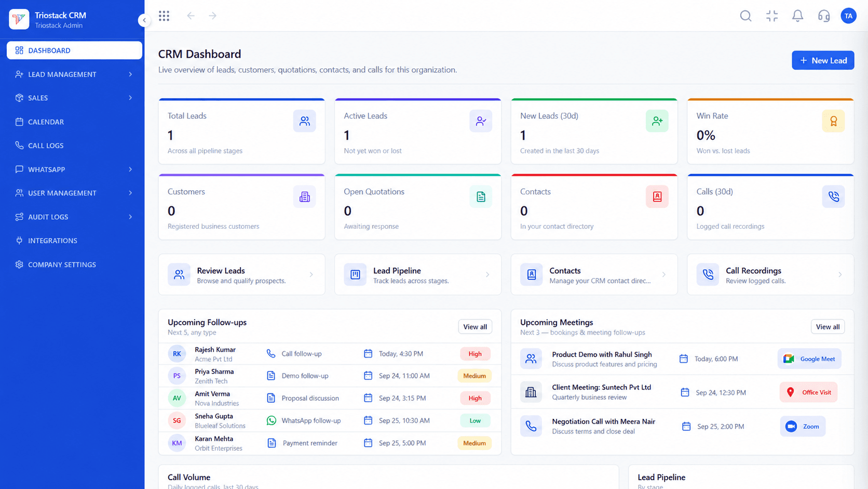The image size is (868, 489).
Task: Click the Win Rate award icon
Action: point(833,121)
